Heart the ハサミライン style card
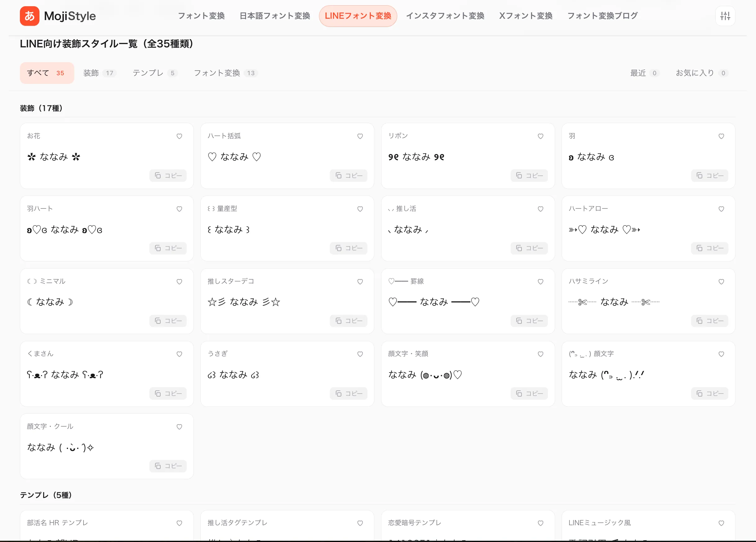Image resolution: width=756 pixels, height=542 pixels. 721,282
